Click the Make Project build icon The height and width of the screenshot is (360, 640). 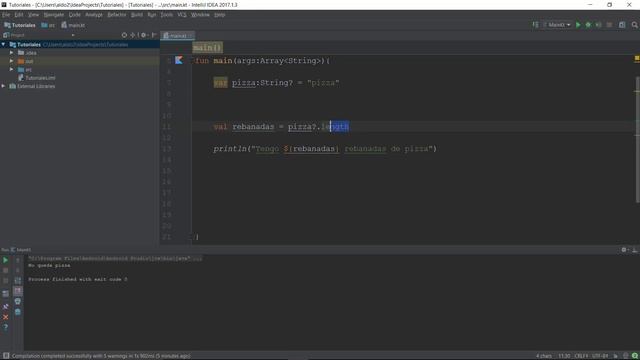click(535, 25)
